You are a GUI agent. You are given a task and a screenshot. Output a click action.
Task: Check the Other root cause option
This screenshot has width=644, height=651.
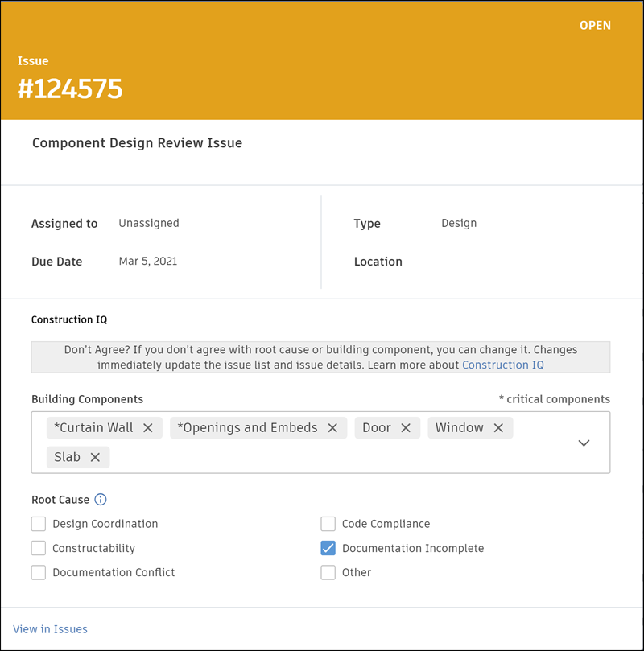pyautogui.click(x=328, y=573)
